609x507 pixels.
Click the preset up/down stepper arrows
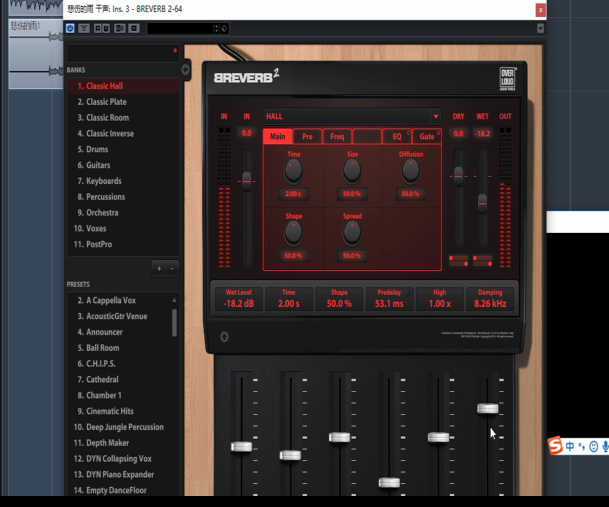216,28
